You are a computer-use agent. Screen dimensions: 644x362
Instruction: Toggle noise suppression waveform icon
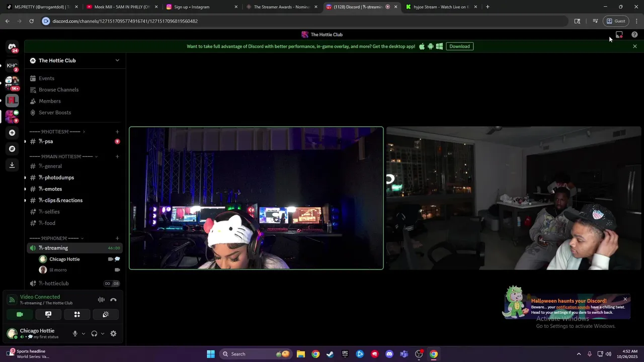coord(101,300)
